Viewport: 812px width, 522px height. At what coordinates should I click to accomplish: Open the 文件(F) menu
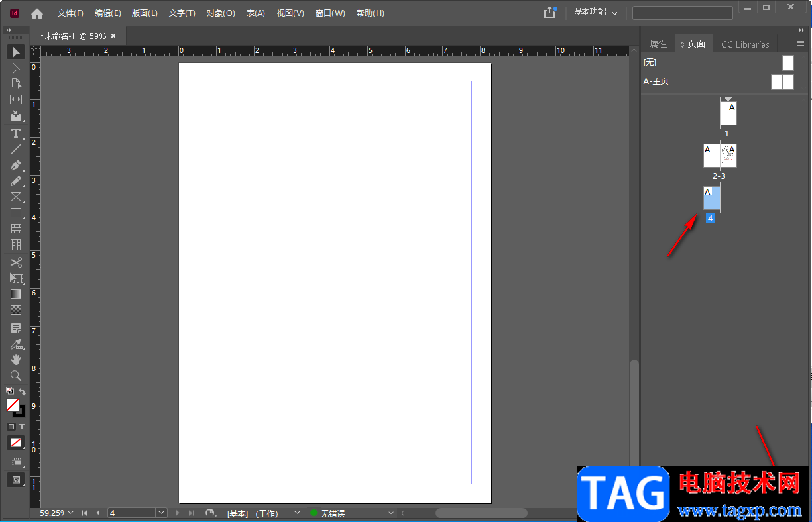pyautogui.click(x=70, y=13)
